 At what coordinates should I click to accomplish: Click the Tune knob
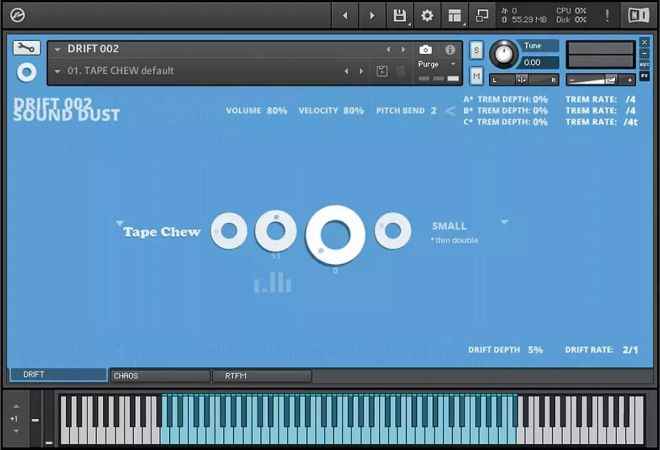click(x=503, y=54)
